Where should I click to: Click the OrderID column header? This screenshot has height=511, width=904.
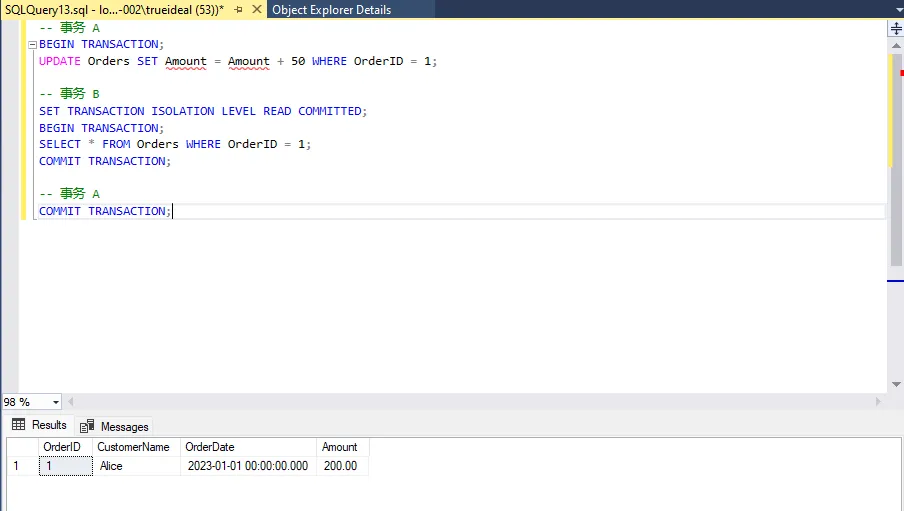tap(62, 447)
